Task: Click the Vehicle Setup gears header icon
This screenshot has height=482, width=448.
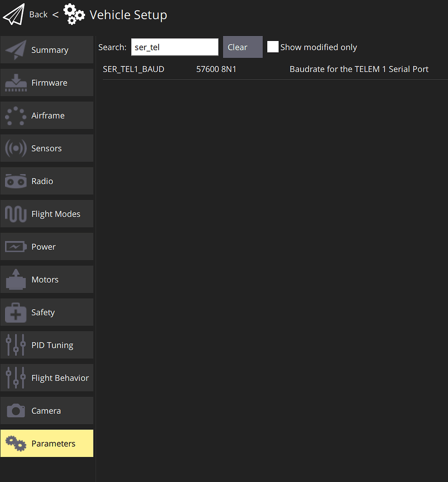Action: point(74,14)
